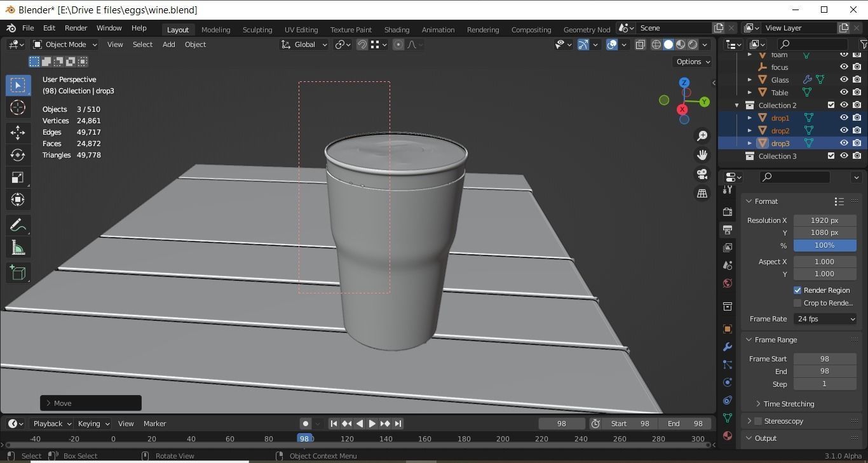This screenshot has height=463, width=868.
Task: Jump to last frame
Action: pos(398,424)
